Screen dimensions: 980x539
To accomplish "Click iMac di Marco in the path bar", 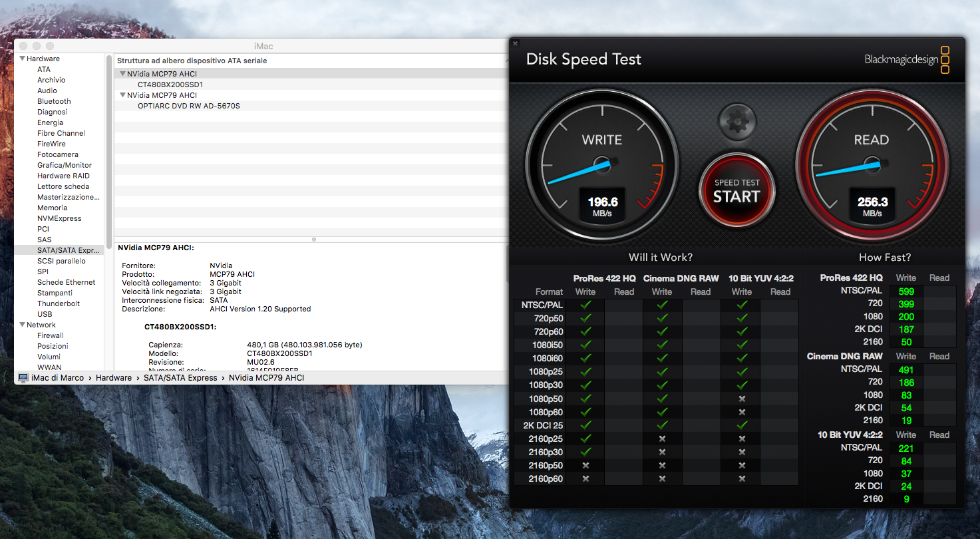I will tap(57, 377).
